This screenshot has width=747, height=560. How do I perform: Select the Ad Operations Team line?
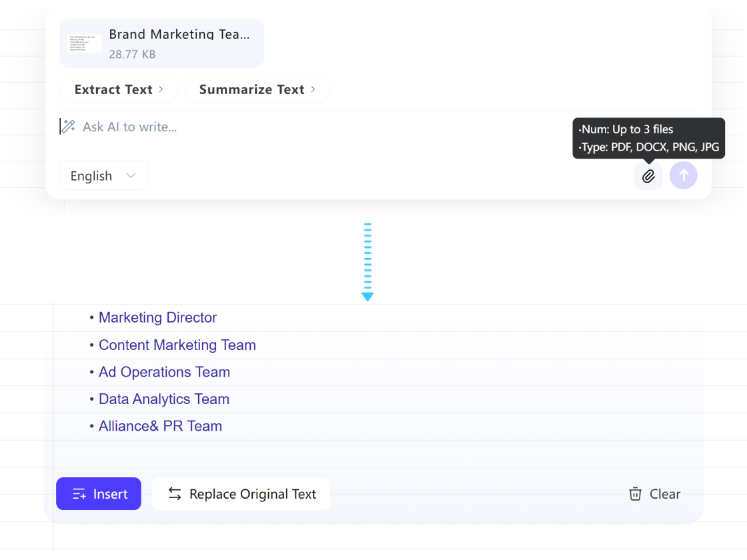(164, 372)
